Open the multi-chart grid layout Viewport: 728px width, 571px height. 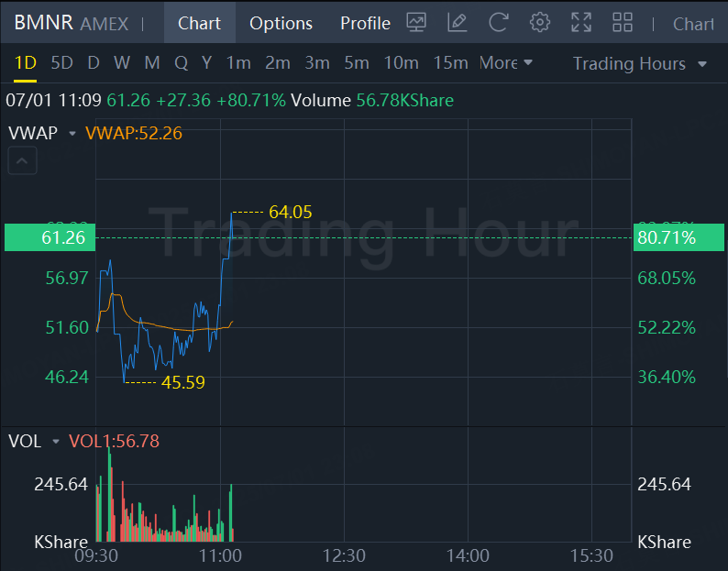coord(623,23)
